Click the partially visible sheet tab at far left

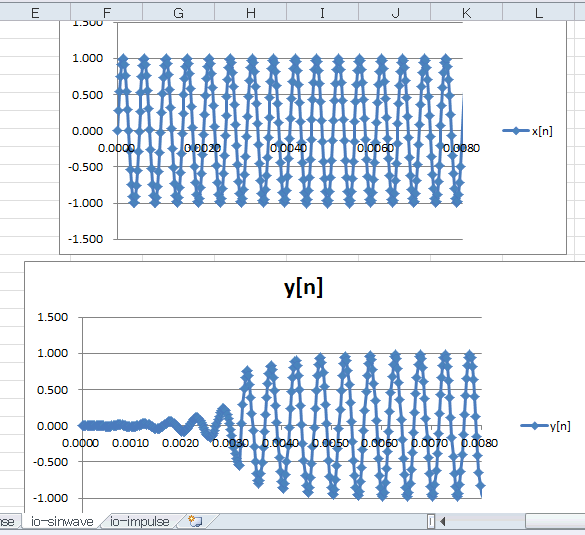coord(7,521)
